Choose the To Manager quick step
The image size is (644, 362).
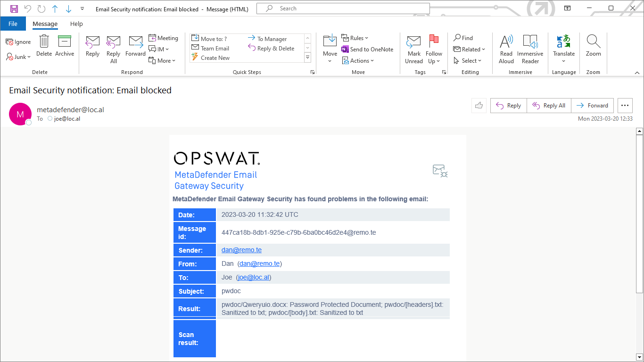click(267, 39)
